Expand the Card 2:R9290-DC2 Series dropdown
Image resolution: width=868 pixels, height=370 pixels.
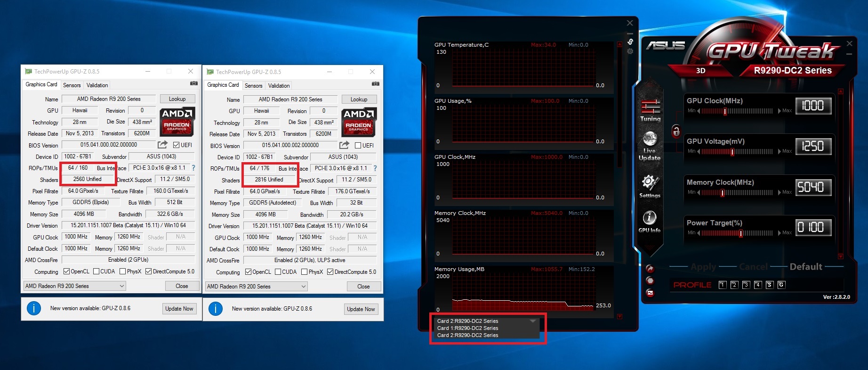pos(533,321)
